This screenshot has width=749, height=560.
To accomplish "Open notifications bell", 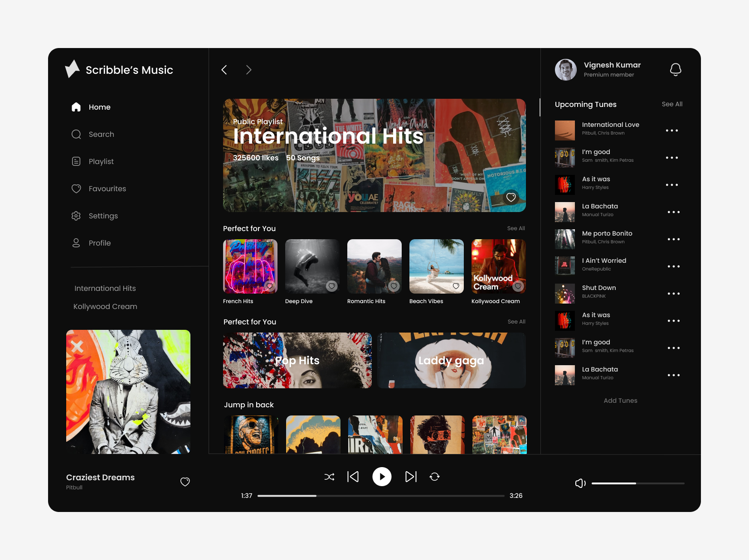I will (676, 69).
